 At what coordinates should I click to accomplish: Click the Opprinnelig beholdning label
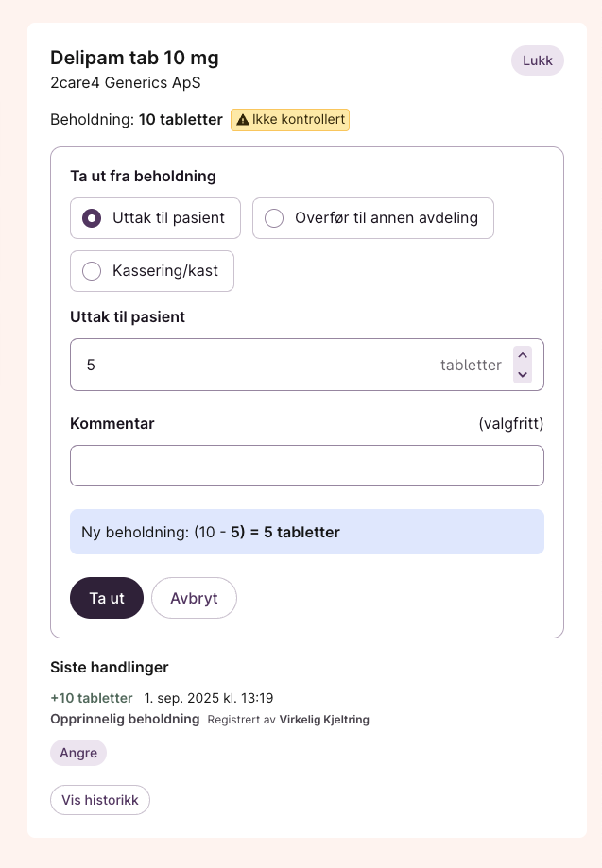point(125,720)
